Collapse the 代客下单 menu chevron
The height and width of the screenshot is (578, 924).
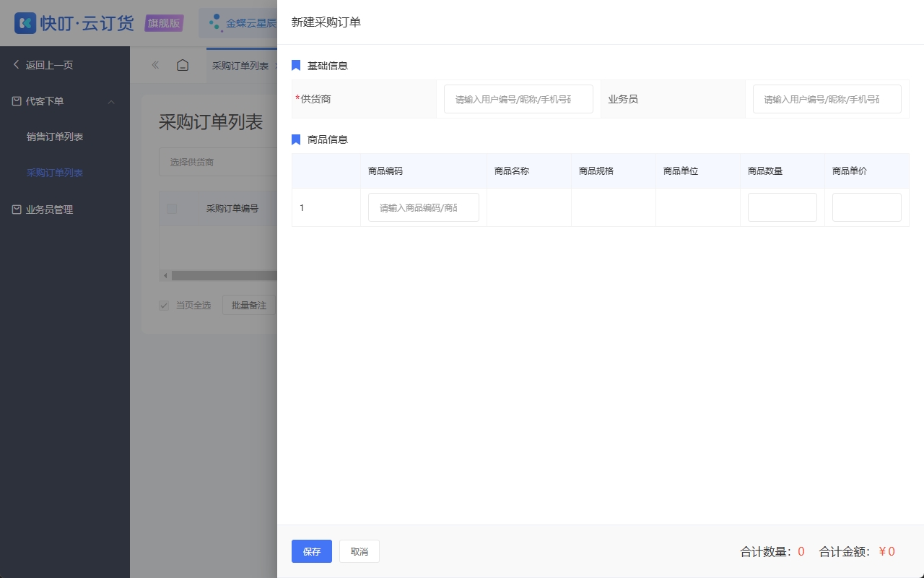click(x=111, y=101)
